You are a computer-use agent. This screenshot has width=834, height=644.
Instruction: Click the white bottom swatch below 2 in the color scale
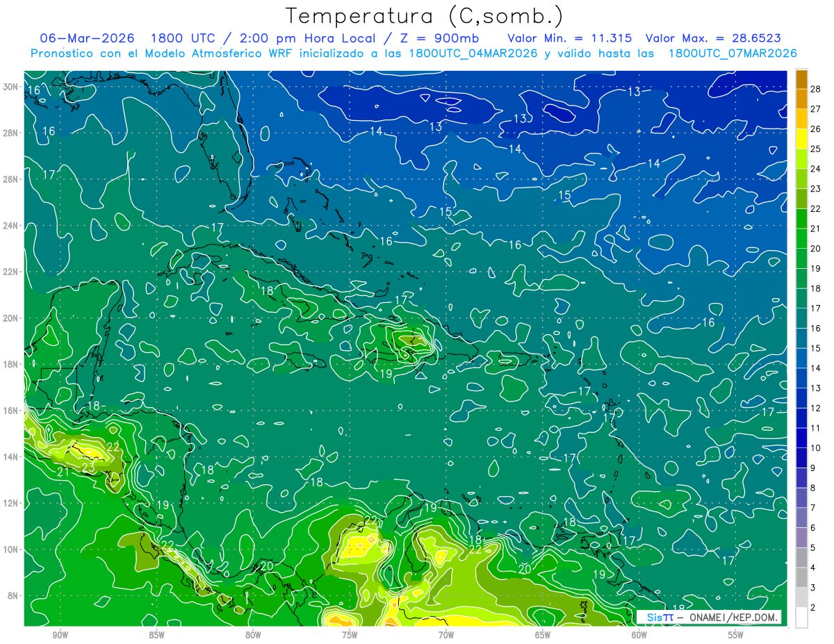tap(801, 618)
